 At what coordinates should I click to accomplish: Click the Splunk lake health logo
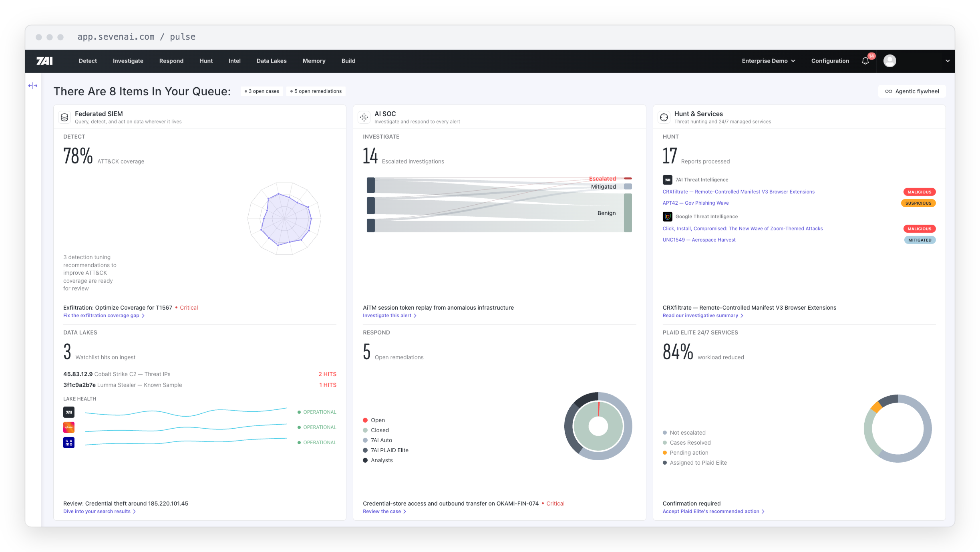(69, 427)
